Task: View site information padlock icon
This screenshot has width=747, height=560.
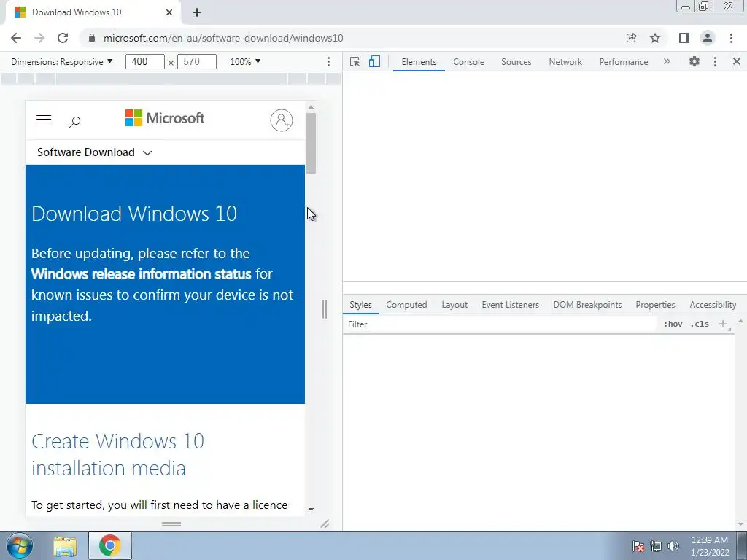Action: [x=92, y=38]
